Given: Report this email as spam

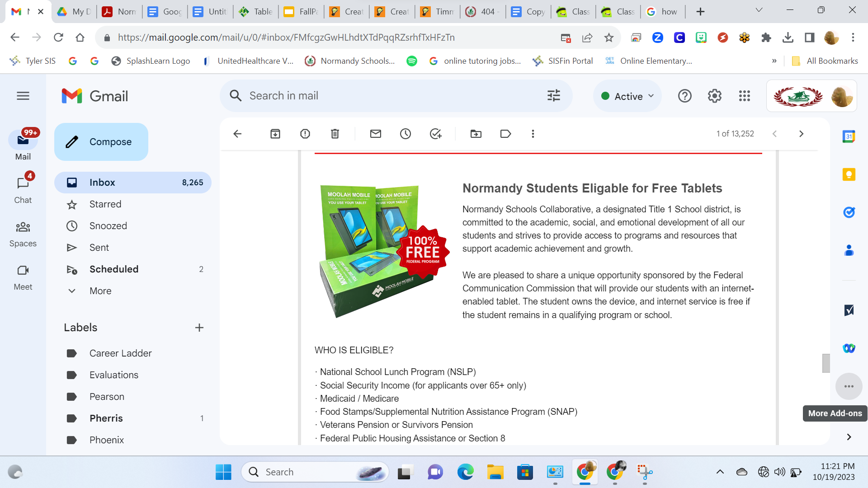Looking at the screenshot, I should point(305,134).
